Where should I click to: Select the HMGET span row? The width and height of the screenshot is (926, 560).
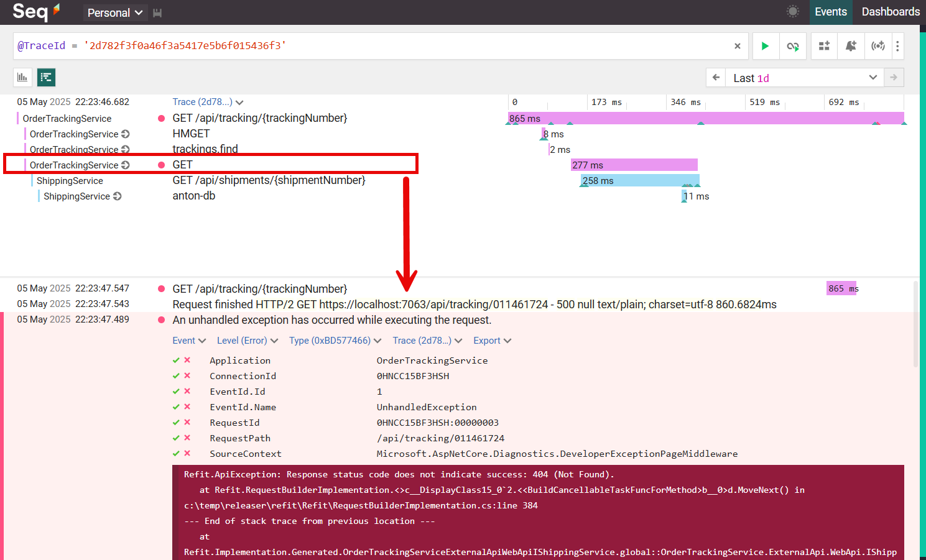tap(191, 134)
